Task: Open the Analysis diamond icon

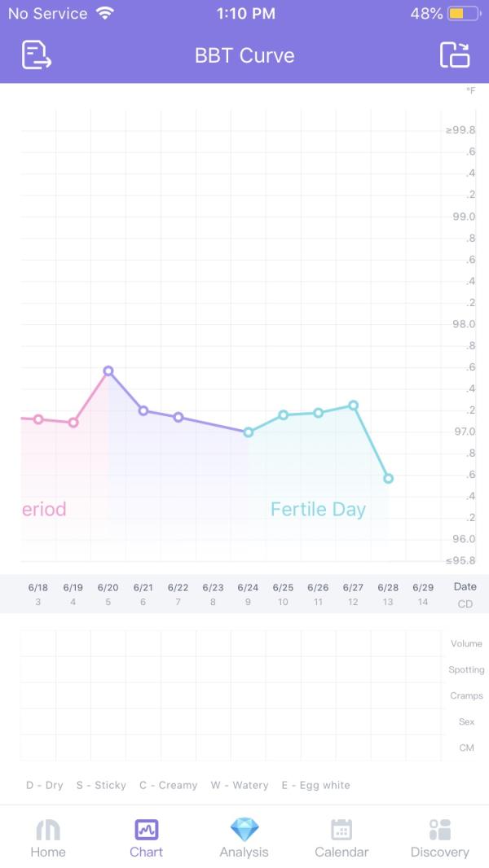Action: pyautogui.click(x=244, y=830)
